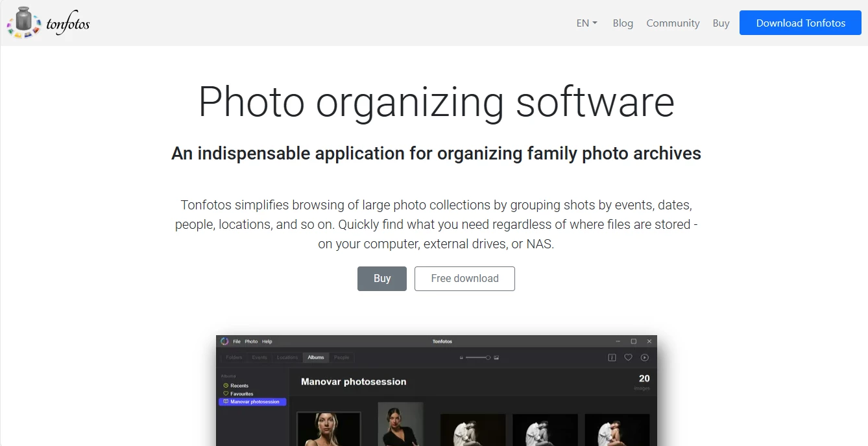Image resolution: width=868 pixels, height=446 pixels.
Task: Click the small thumbnail size icon
Action: (x=461, y=358)
